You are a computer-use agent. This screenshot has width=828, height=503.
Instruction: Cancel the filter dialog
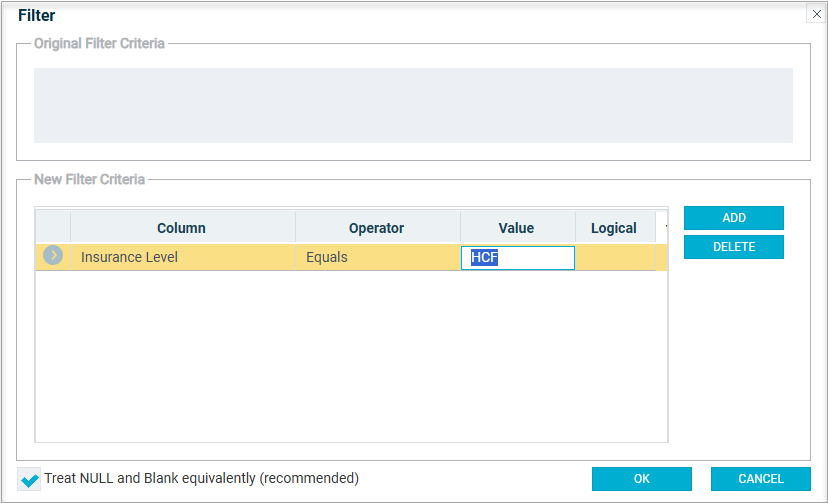coord(760,479)
